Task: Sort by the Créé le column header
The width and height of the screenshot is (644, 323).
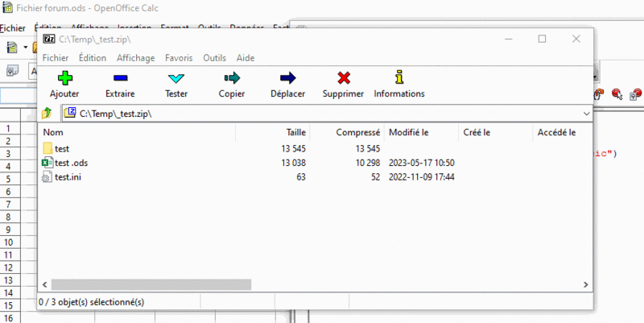Action: click(477, 133)
